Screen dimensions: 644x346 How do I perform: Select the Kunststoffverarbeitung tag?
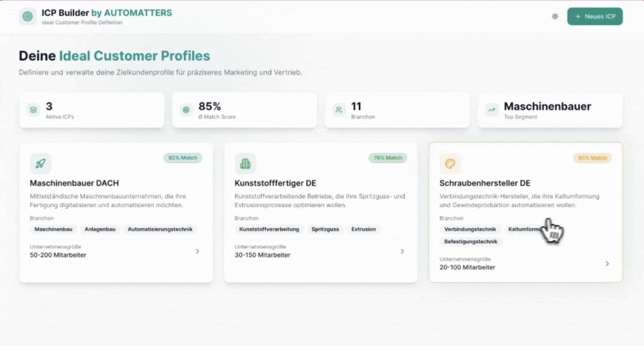269,229
